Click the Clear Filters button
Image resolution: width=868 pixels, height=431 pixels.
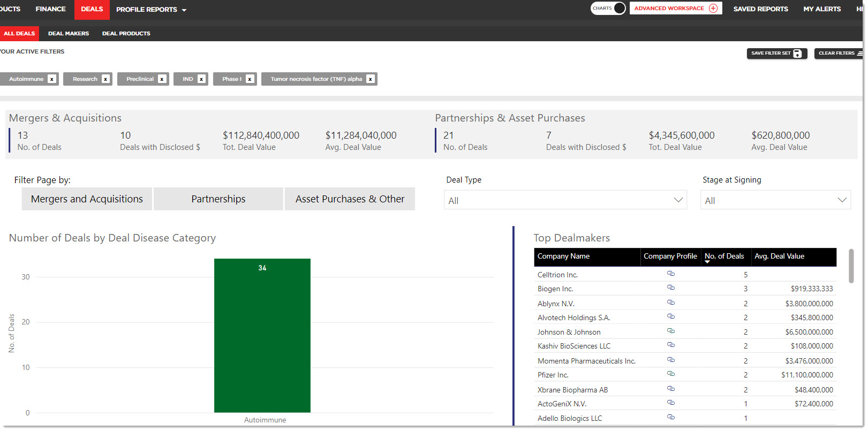click(839, 53)
